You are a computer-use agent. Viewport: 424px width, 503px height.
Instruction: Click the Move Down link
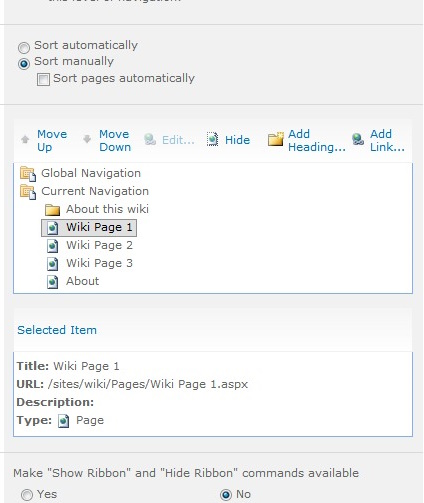click(x=115, y=140)
